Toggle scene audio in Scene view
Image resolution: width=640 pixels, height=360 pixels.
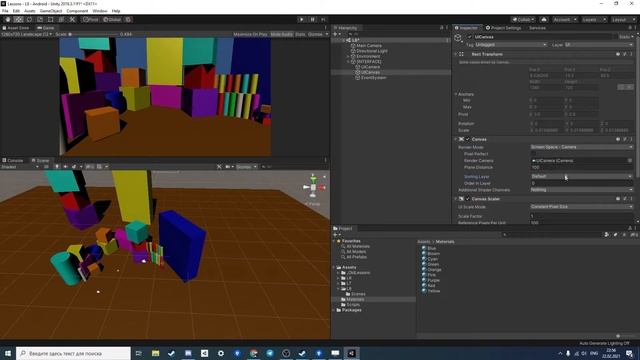point(65,167)
